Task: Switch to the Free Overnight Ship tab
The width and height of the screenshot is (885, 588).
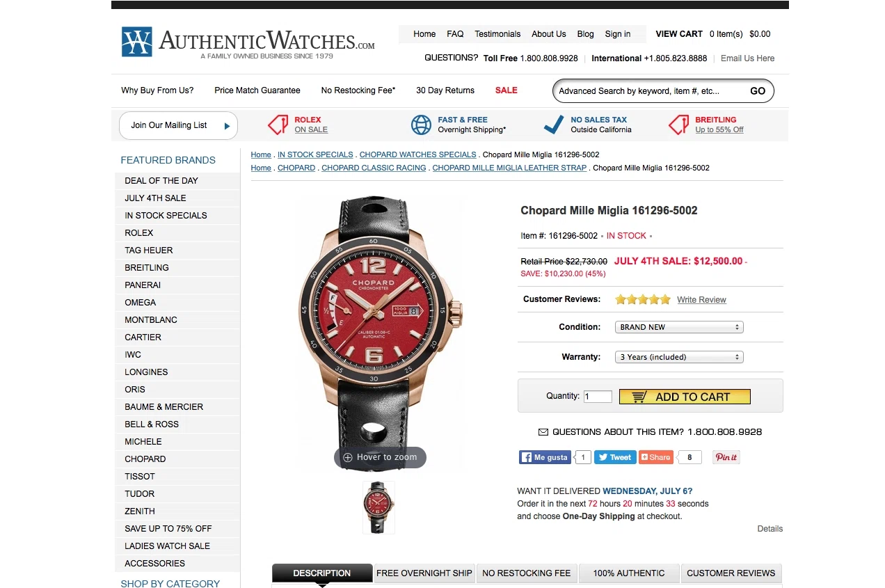Action: pyautogui.click(x=424, y=573)
